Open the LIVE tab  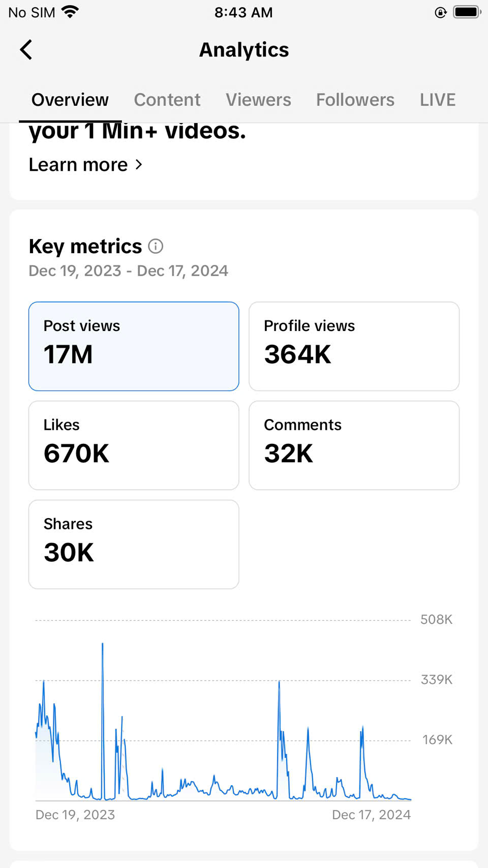tap(437, 100)
